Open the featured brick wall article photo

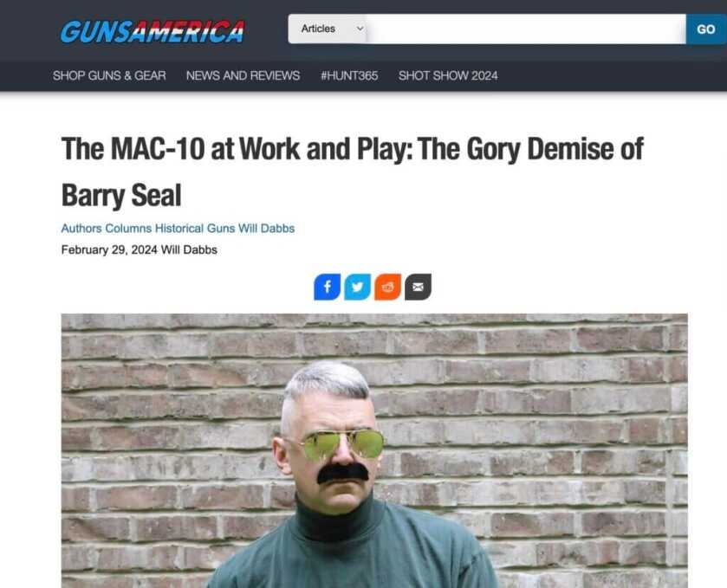coord(374,451)
